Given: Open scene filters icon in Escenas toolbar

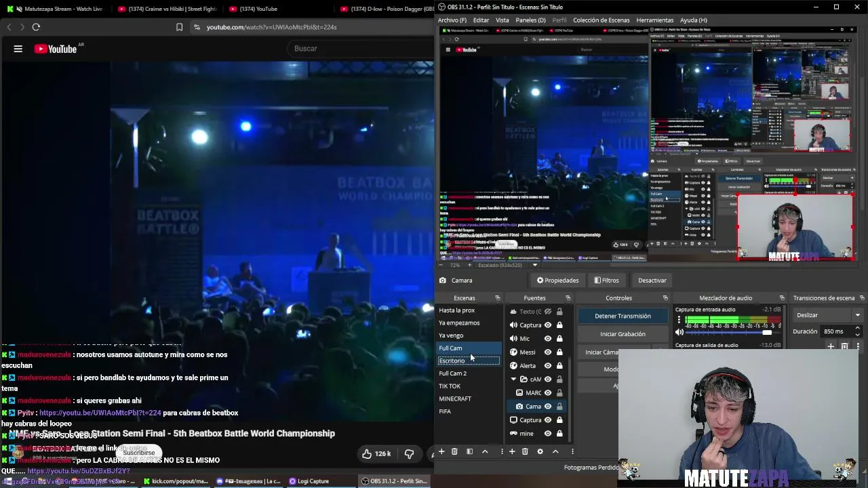Looking at the screenshot, I should (469, 451).
